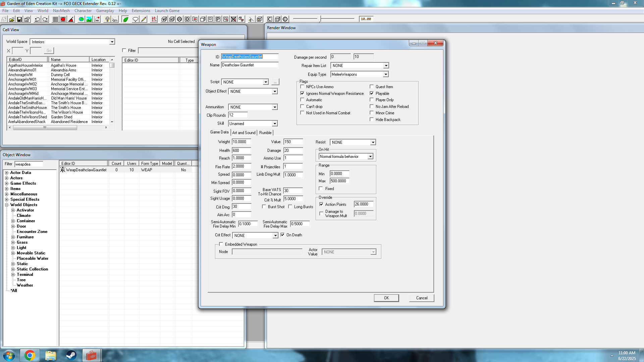Viewport: 644px width, 362px height.
Task: Open preferences icon next to the save icon
Action: click(x=27, y=19)
